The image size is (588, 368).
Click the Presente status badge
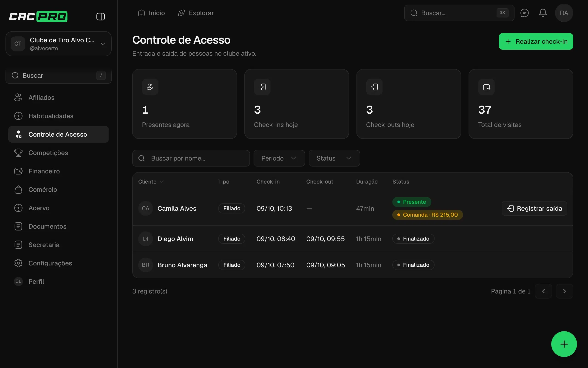point(412,202)
